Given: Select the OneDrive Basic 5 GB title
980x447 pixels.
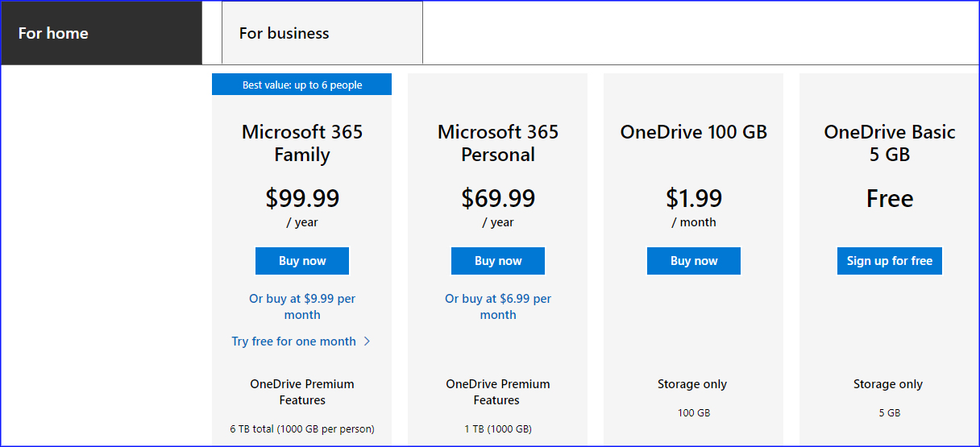Looking at the screenshot, I should 890,143.
